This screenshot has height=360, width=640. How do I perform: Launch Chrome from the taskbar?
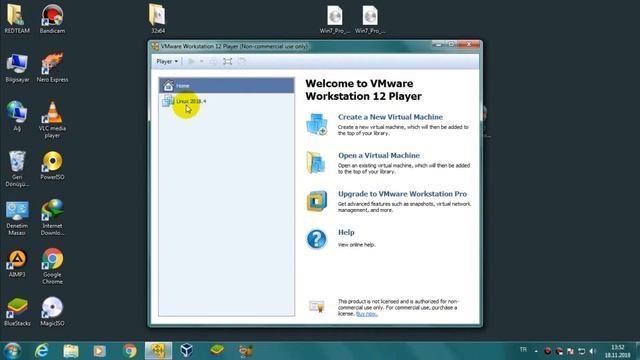[130, 351]
